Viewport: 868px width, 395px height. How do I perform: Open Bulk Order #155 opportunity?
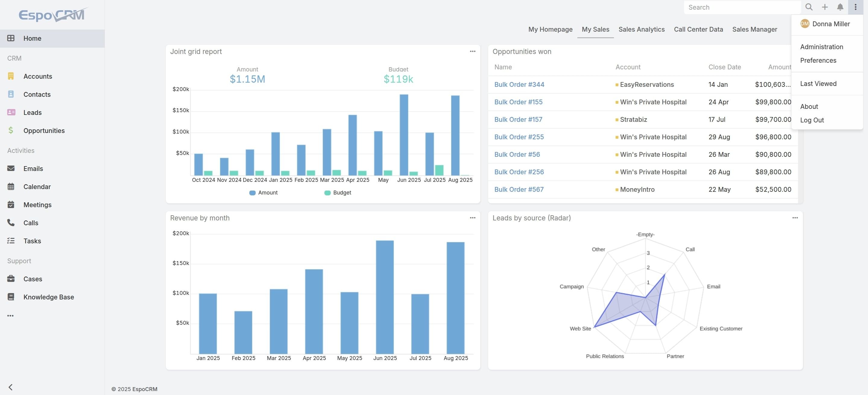click(518, 102)
